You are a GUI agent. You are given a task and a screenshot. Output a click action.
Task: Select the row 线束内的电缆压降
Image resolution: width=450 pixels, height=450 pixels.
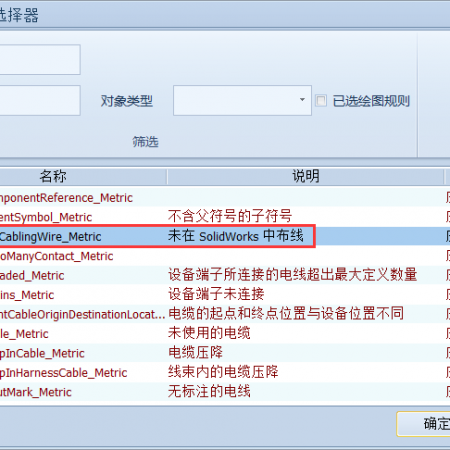coord(225,372)
